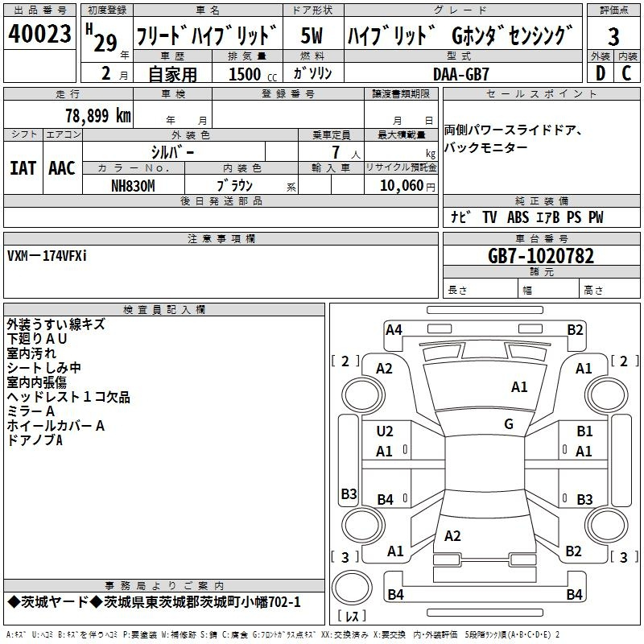Click exterior grade D cell
Image resolution: width=644 pixels, height=644 pixels.
(x=600, y=72)
